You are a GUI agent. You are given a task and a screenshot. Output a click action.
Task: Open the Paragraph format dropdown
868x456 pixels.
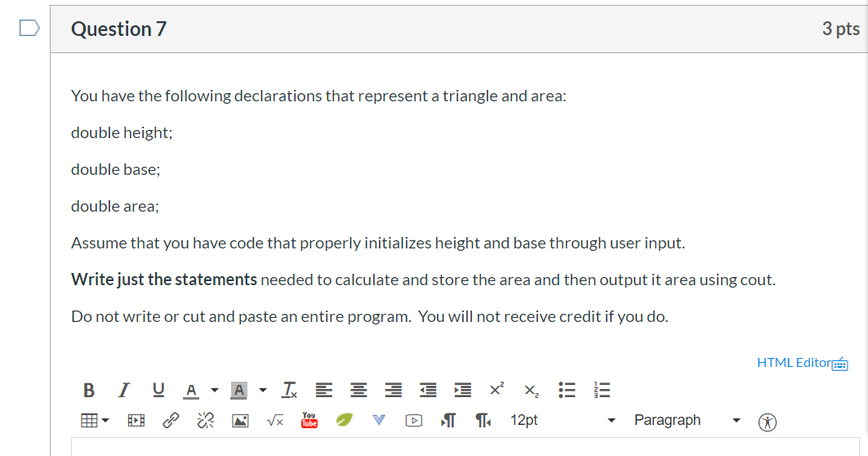[687, 421]
